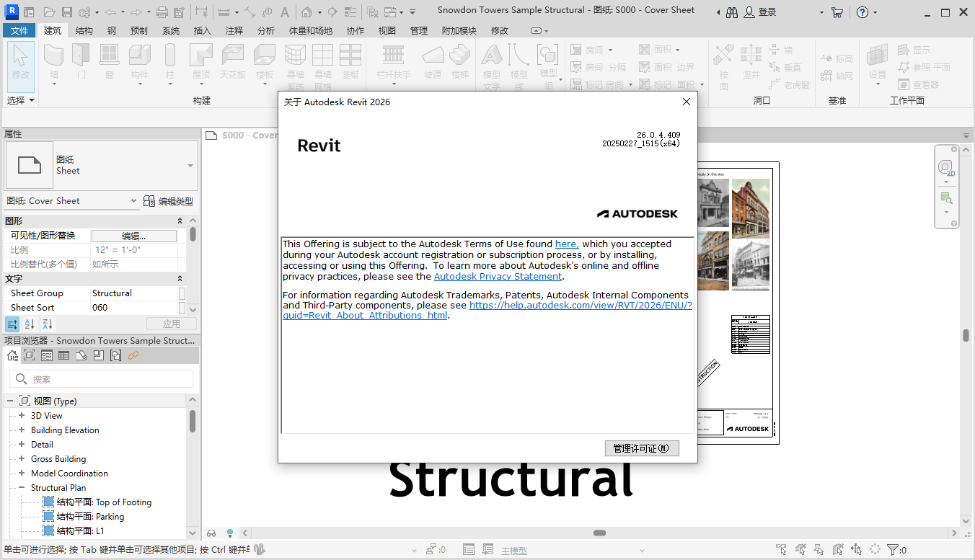Click the 管理许可证 button in About dialog

(x=642, y=448)
